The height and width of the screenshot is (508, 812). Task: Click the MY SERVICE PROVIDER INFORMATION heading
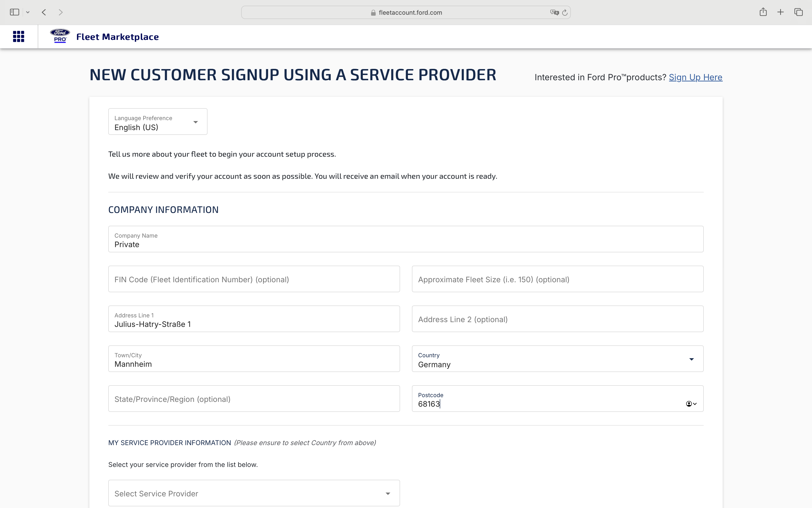coord(170,443)
